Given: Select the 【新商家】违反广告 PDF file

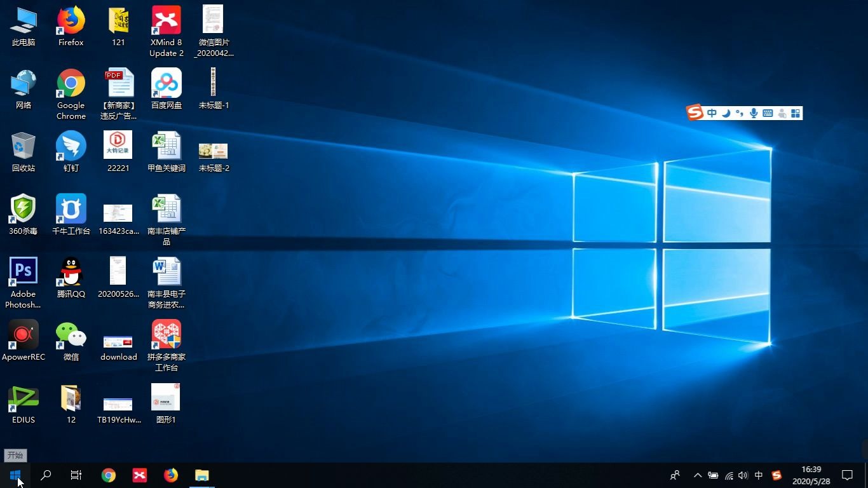Looking at the screenshot, I should pos(118,94).
